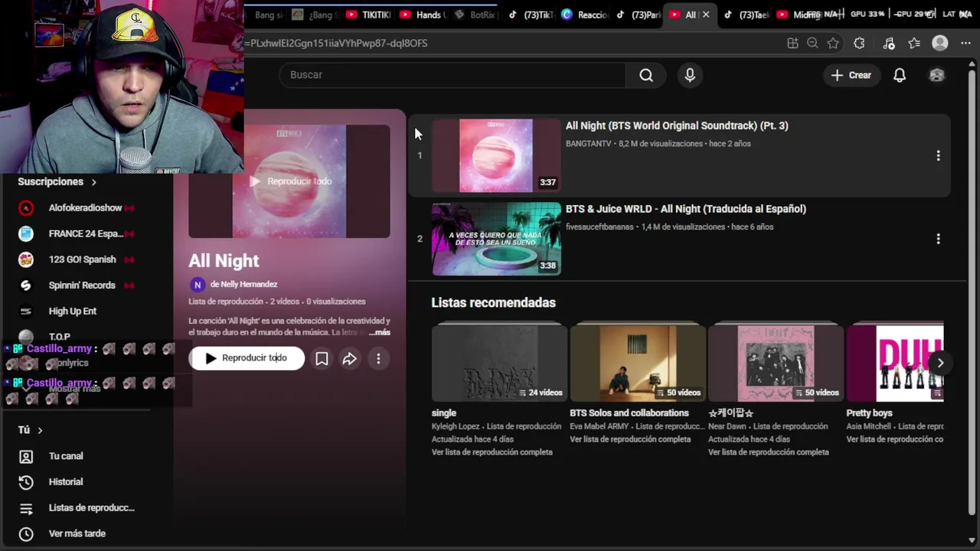Open FRANCE 24 Español subscription
The image size is (980, 551).
coord(85,234)
